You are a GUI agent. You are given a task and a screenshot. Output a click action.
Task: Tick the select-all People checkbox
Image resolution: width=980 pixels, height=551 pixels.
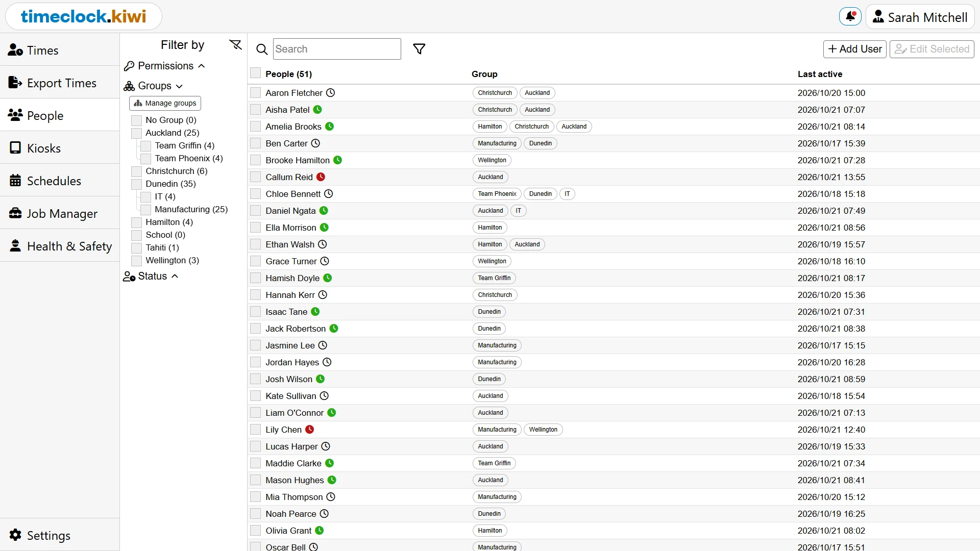pyautogui.click(x=256, y=73)
